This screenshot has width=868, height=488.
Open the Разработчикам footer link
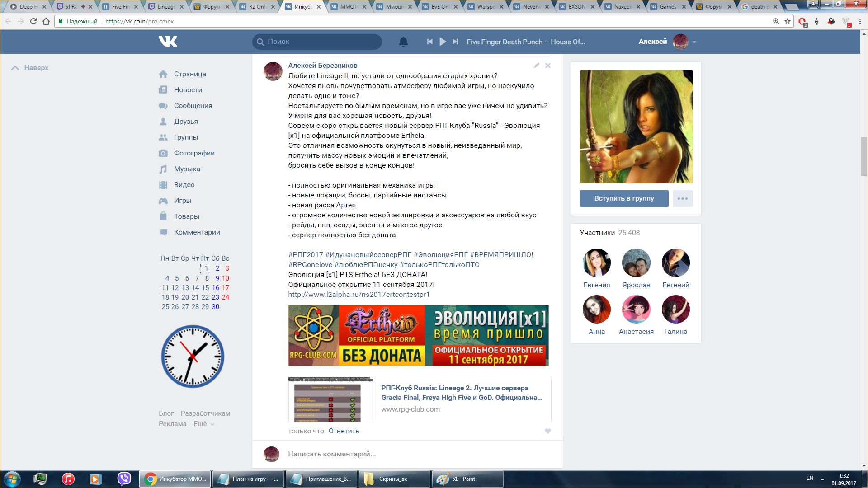(x=206, y=413)
